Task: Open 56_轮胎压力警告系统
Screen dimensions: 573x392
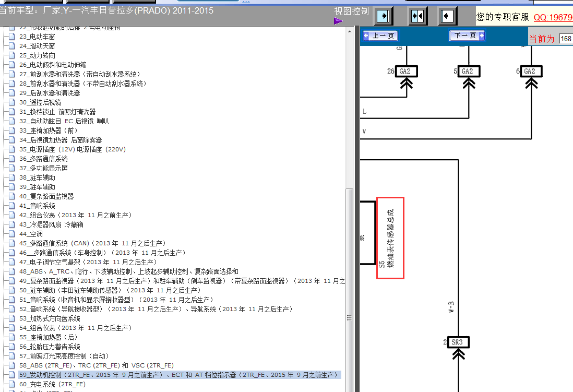Action: (x=50, y=347)
